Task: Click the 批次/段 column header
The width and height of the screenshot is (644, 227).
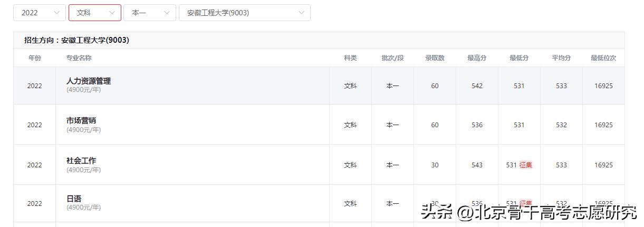Action: pyautogui.click(x=392, y=58)
